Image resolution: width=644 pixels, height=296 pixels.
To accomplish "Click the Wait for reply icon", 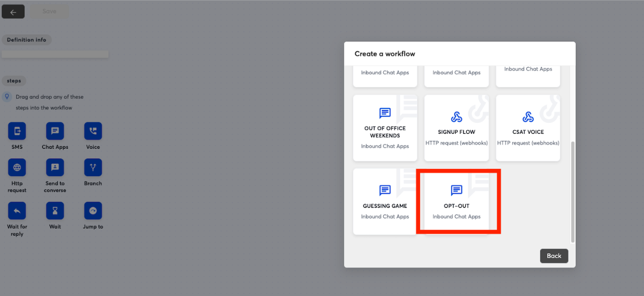I will coord(17,211).
